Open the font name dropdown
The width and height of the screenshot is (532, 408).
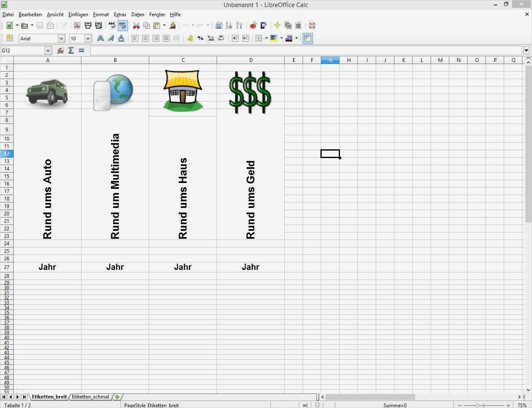point(61,38)
